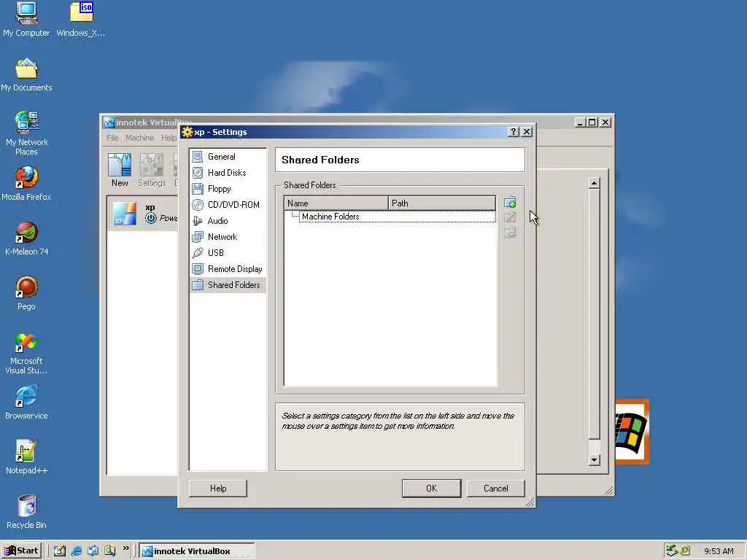This screenshot has width=747, height=560.
Task: Expand the quick launch chevron
Action: click(125, 548)
